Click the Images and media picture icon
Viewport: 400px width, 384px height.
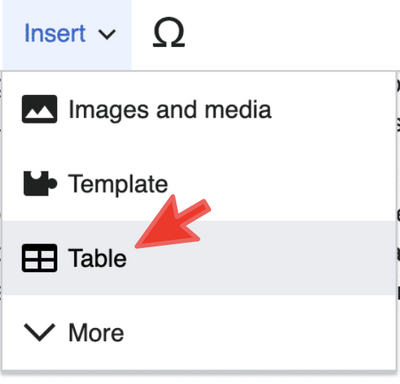[39, 109]
